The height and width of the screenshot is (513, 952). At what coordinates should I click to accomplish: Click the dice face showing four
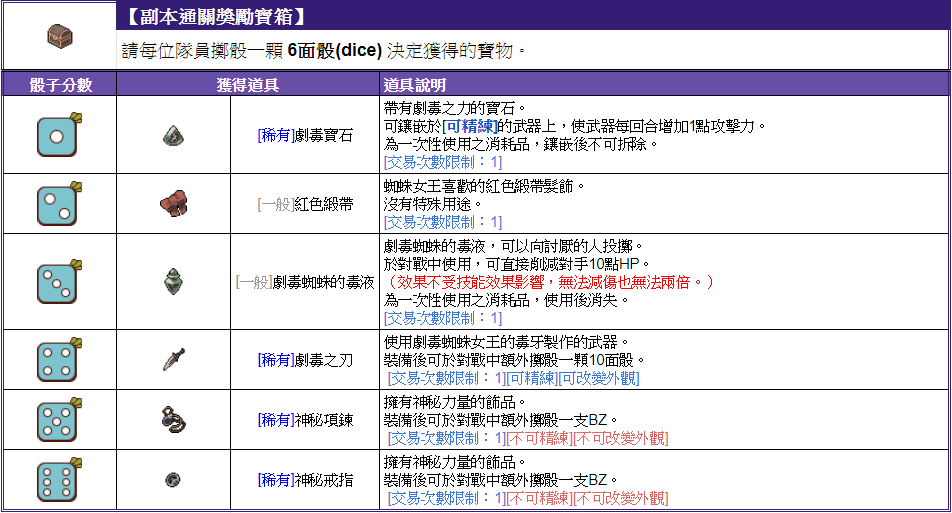pyautogui.click(x=58, y=359)
